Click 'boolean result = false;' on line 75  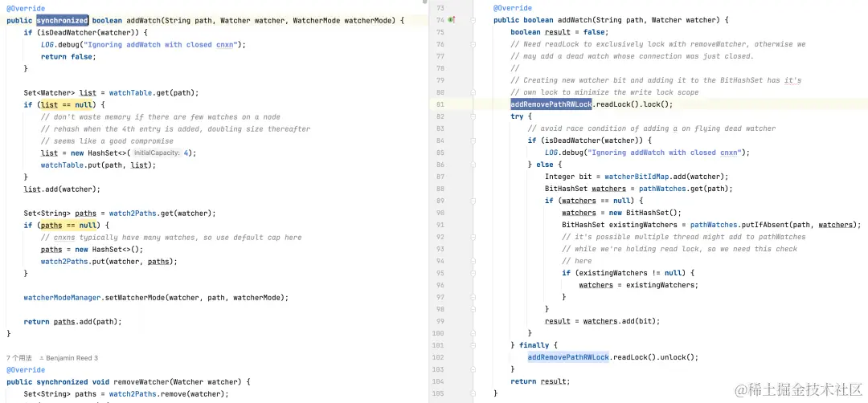click(559, 32)
